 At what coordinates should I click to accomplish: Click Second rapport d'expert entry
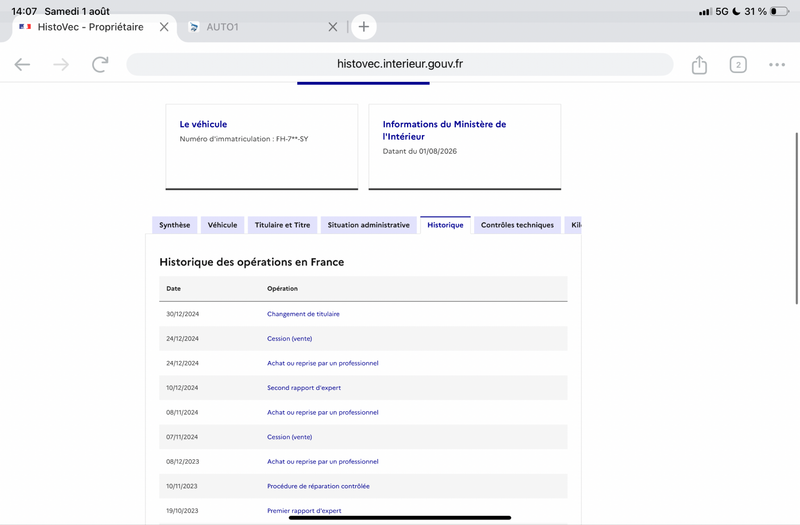(304, 388)
